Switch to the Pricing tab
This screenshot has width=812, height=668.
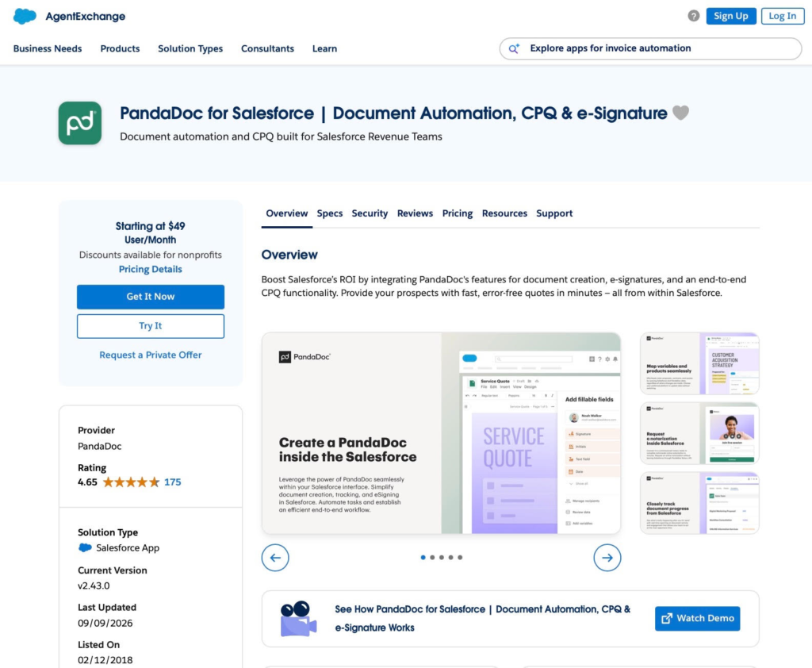[458, 213]
